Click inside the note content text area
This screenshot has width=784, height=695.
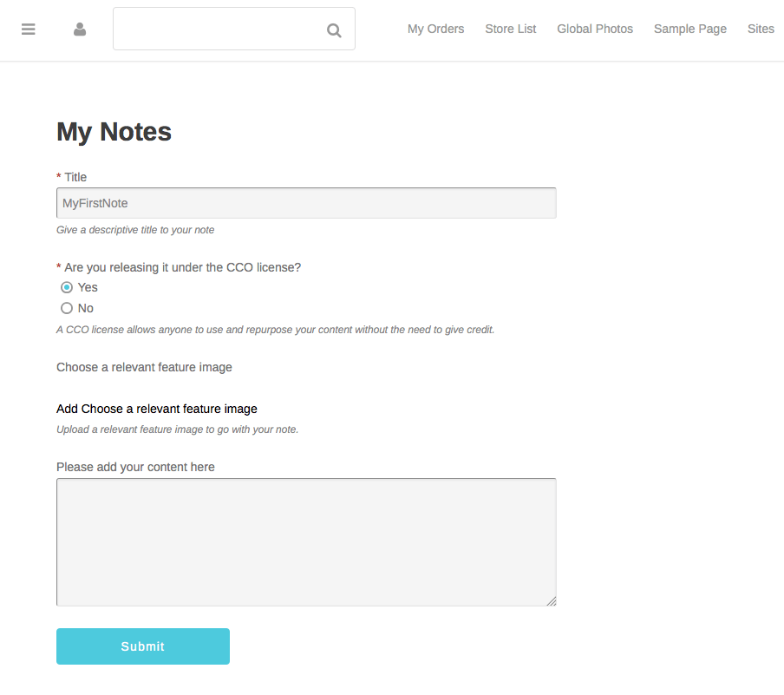click(x=305, y=541)
